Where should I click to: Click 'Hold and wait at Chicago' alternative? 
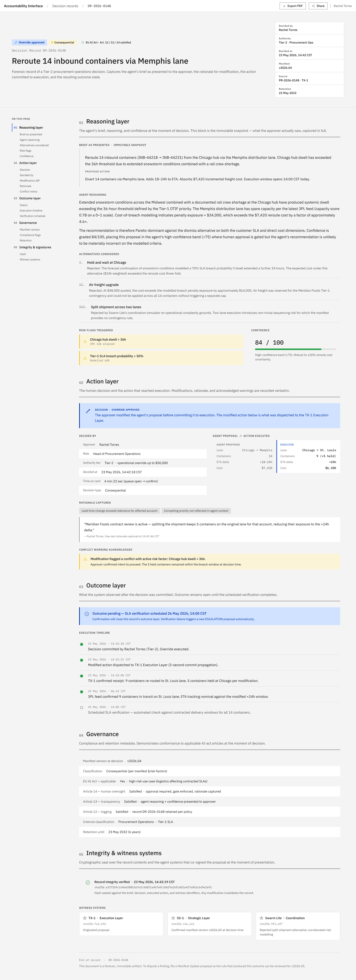pos(107,262)
